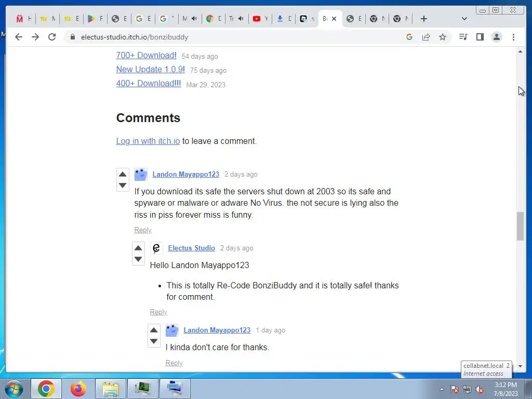Open Chrome from the taskbar
Screen dimensions: 532x399
click(x=46, y=389)
